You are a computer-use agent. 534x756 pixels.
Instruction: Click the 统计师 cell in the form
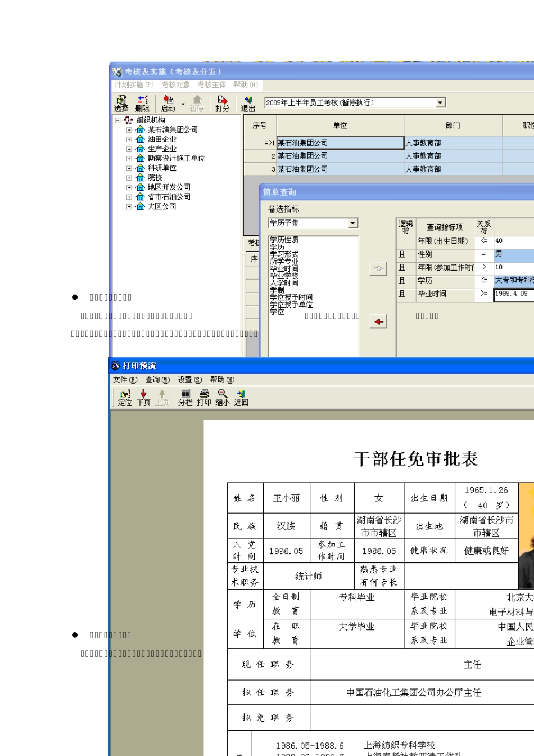[309, 576]
